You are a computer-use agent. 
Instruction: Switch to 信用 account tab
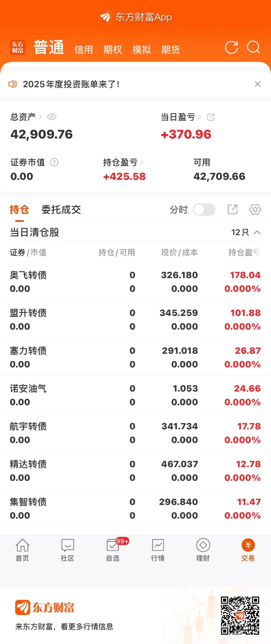click(83, 50)
